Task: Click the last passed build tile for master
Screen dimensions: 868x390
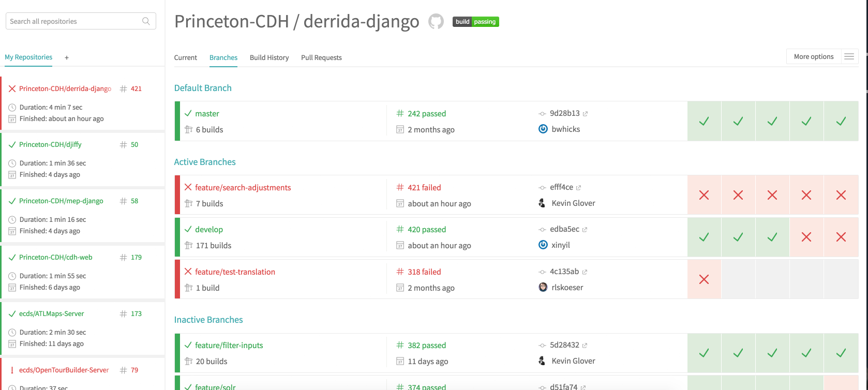Action: 841,121
